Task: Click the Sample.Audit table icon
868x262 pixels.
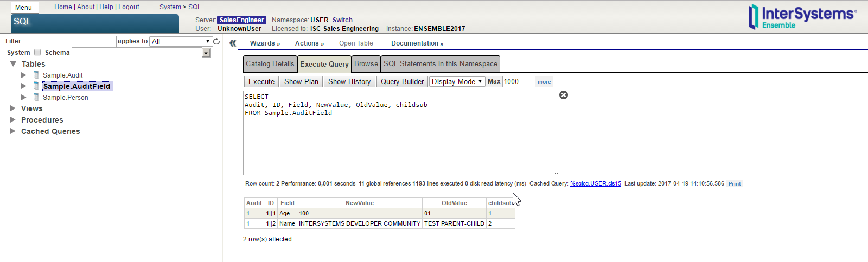Action: click(x=36, y=75)
